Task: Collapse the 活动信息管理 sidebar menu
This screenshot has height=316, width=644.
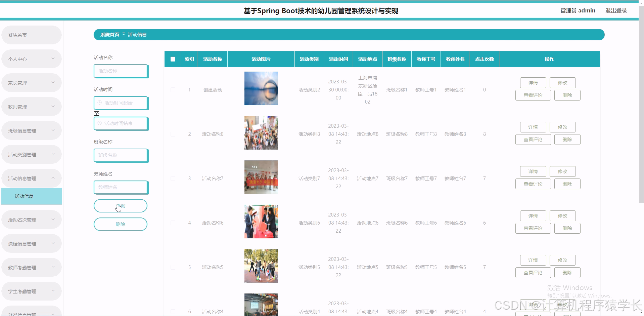Action: tap(32, 178)
